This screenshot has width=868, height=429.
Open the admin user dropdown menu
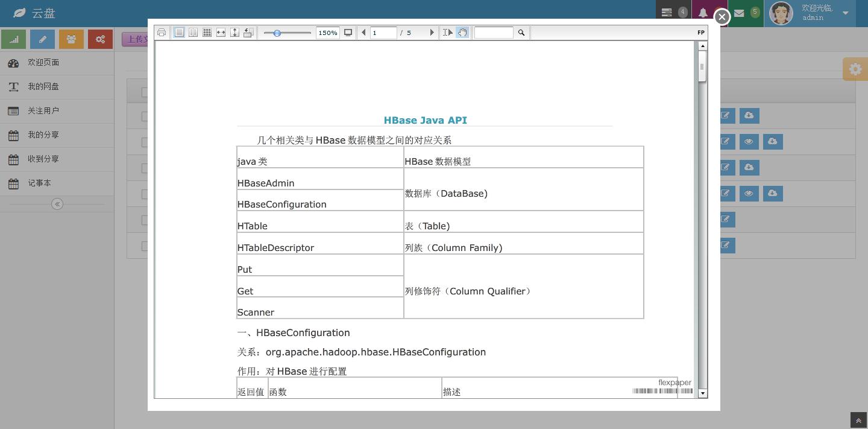coord(845,13)
